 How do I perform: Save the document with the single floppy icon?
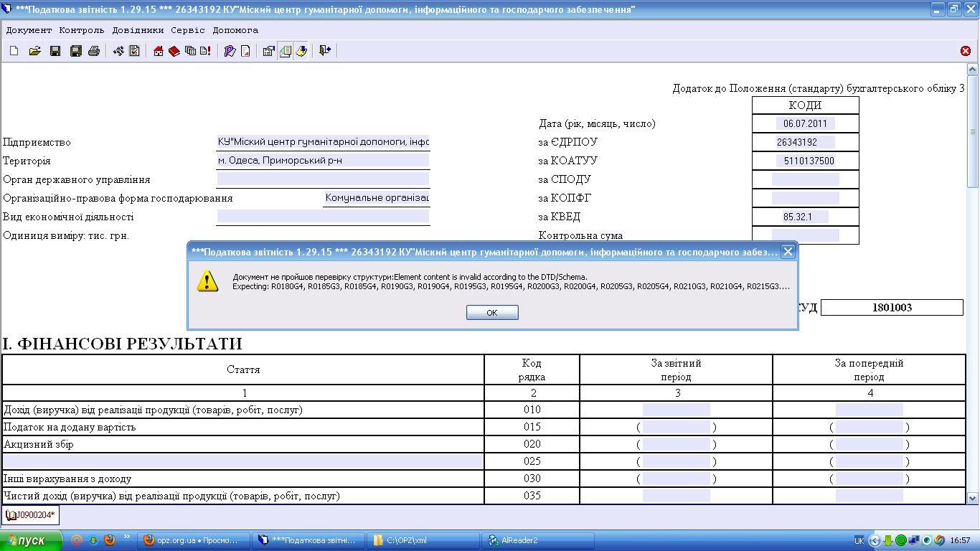(x=55, y=51)
